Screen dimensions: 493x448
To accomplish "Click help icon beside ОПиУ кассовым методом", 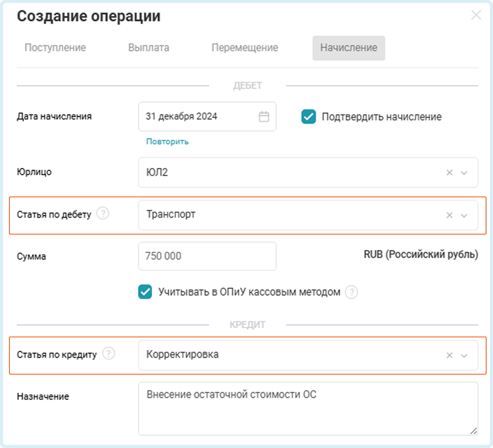I will 351,292.
